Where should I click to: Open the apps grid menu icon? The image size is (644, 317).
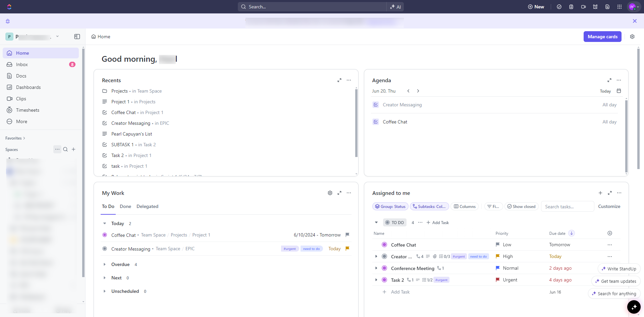coord(620,7)
